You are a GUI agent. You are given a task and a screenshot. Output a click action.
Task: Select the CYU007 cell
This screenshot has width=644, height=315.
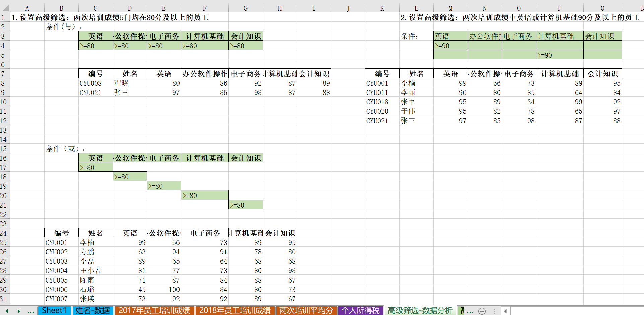pyautogui.click(x=61, y=299)
